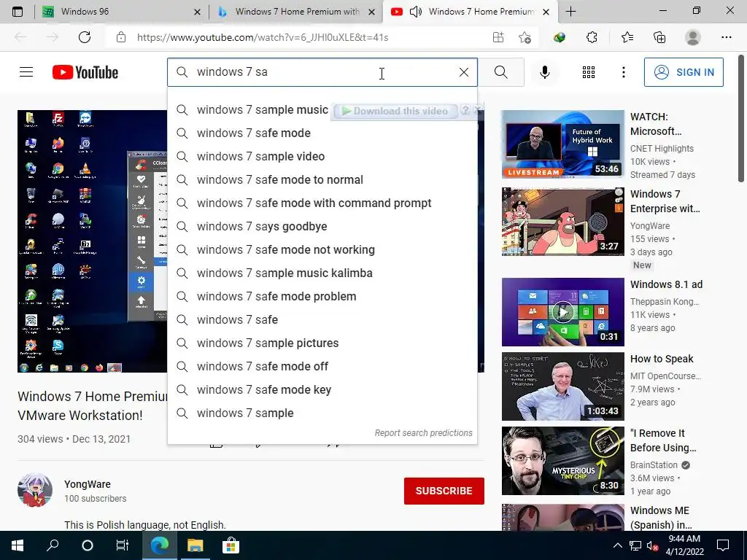Mute the YouTube tab via speaker icon
The height and width of the screenshot is (560, 747).
pos(415,12)
